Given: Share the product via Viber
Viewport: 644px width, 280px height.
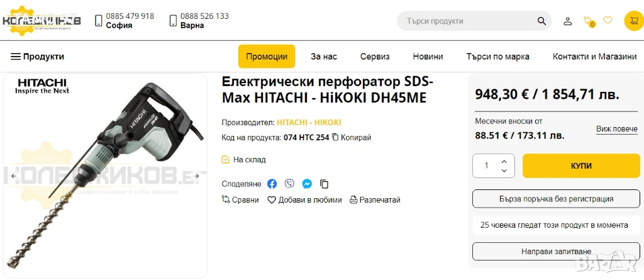Looking at the screenshot, I should click(289, 184).
